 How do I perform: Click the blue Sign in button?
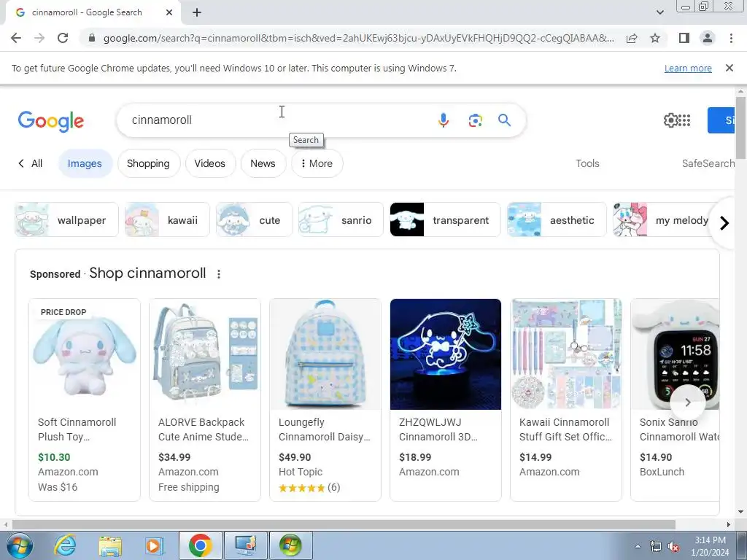point(721,120)
